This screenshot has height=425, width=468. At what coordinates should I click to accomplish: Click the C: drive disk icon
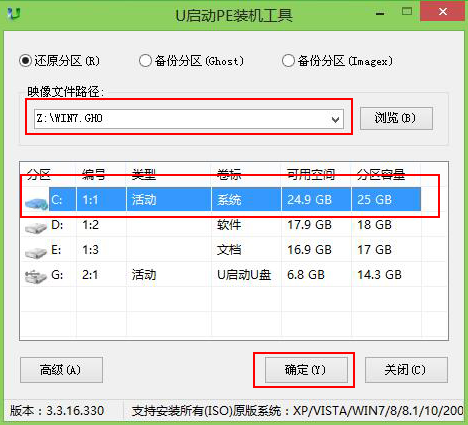point(36,203)
